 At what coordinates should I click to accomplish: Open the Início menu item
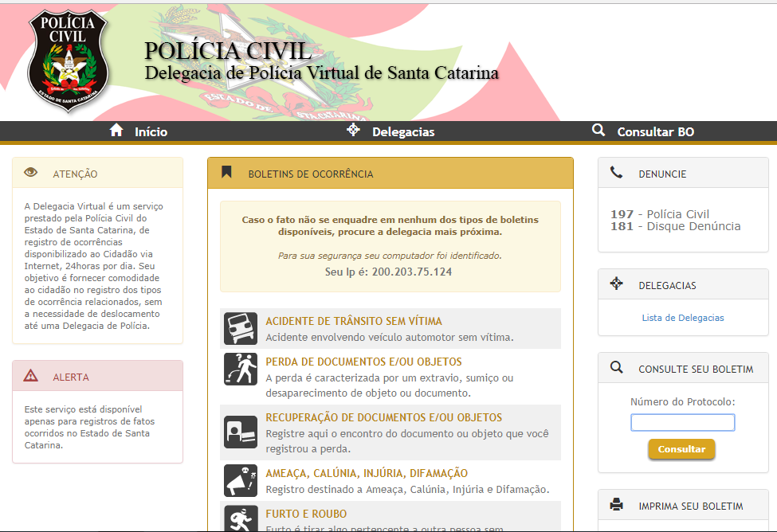click(x=151, y=132)
